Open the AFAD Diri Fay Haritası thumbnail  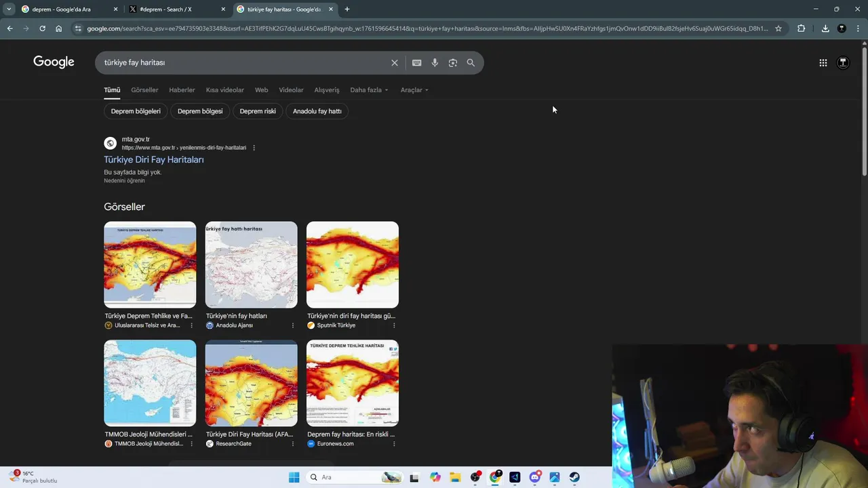click(x=251, y=383)
